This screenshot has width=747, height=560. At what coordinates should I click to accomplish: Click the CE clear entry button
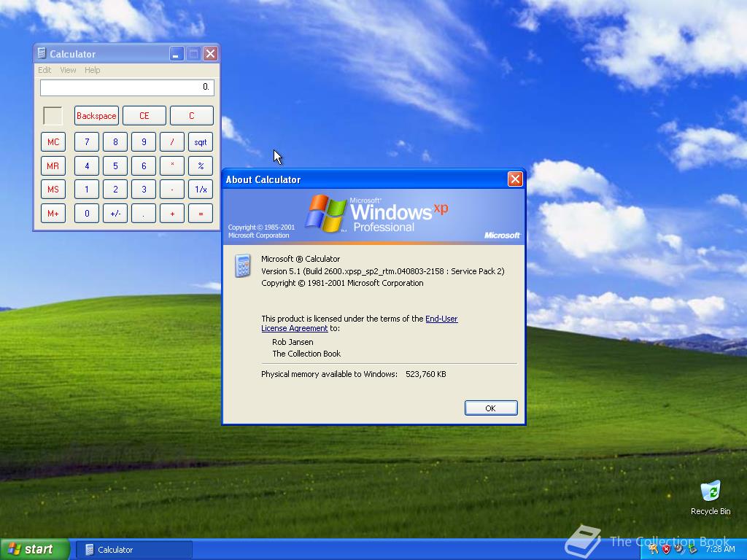point(144,116)
